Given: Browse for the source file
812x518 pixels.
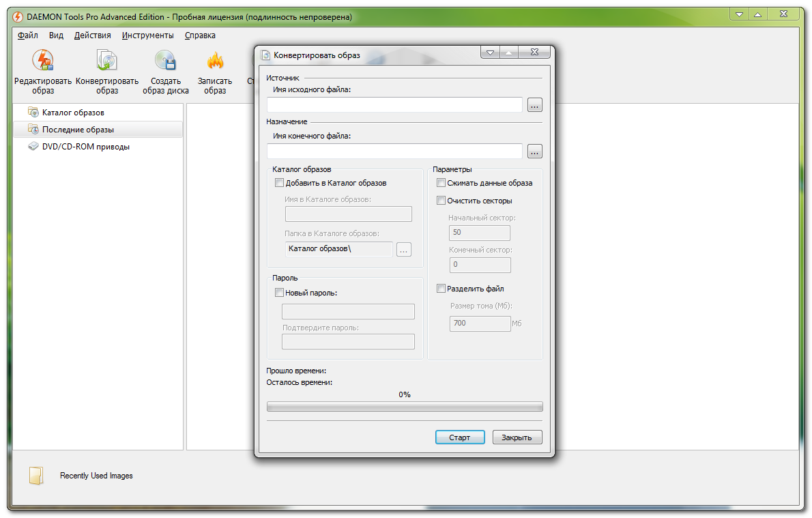Looking at the screenshot, I should [534, 105].
